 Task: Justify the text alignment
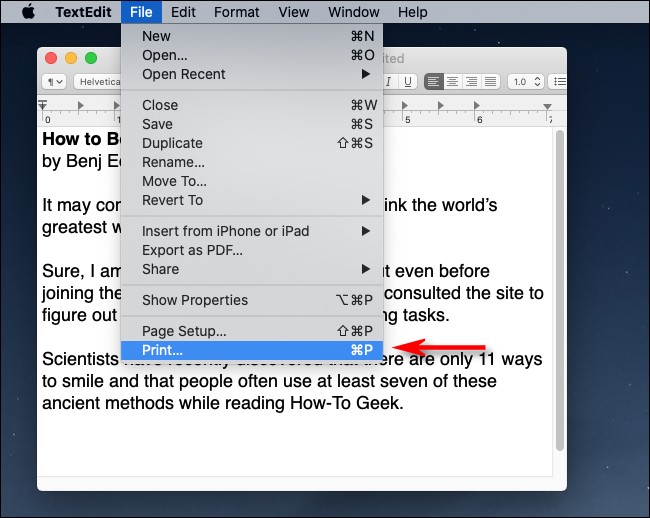(x=490, y=82)
